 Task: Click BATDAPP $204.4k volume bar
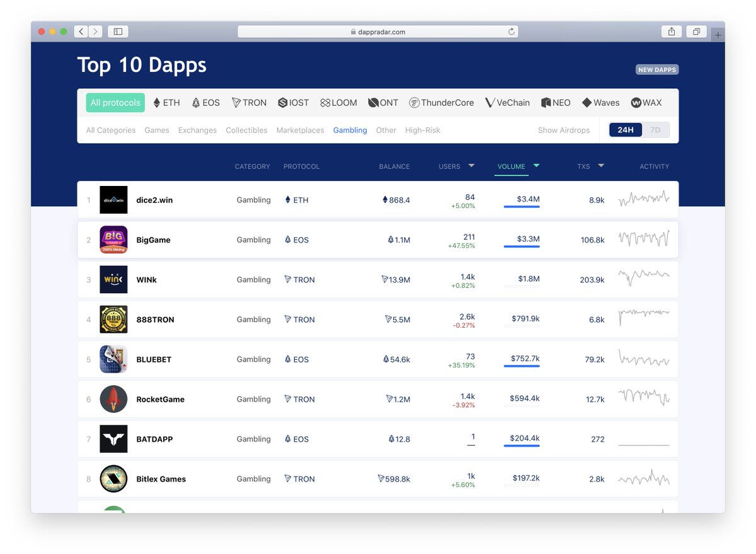click(x=522, y=446)
